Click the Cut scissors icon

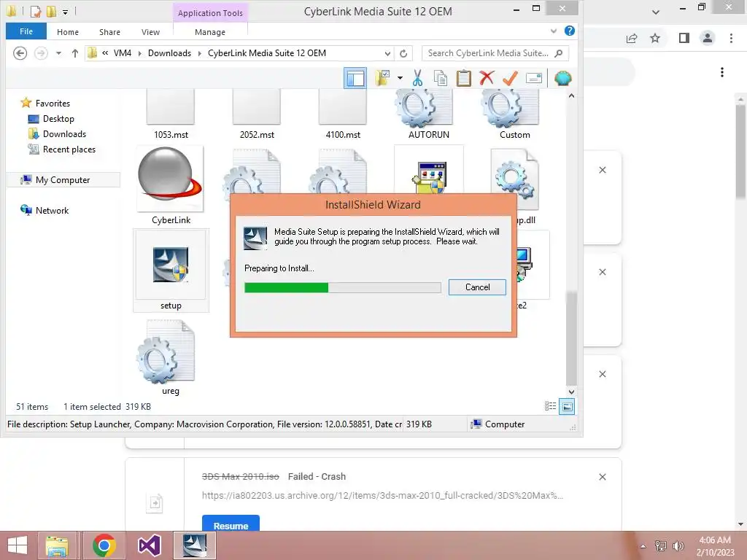[x=417, y=78]
